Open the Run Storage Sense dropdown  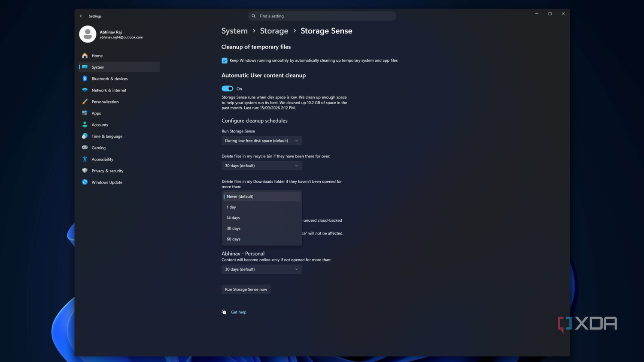261,141
